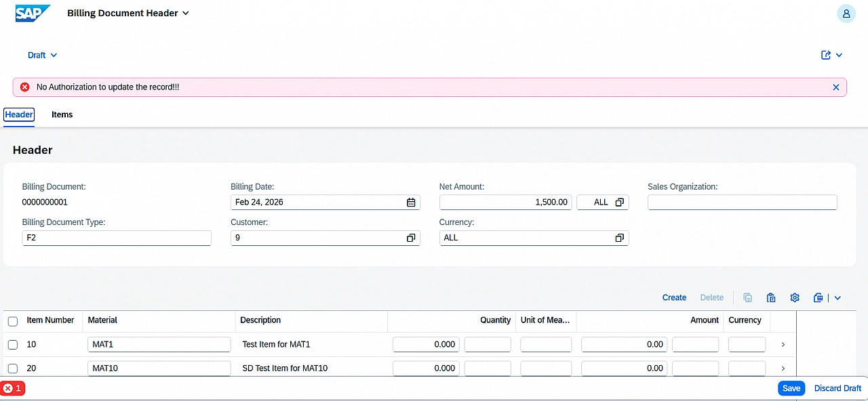The height and width of the screenshot is (401, 868).
Task: Open the share icon near the top right
Action: [826, 55]
